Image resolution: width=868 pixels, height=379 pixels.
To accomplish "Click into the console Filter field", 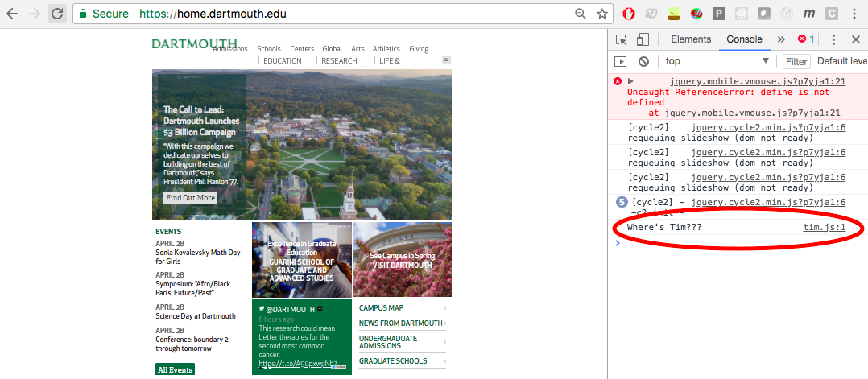I will pyautogui.click(x=796, y=61).
